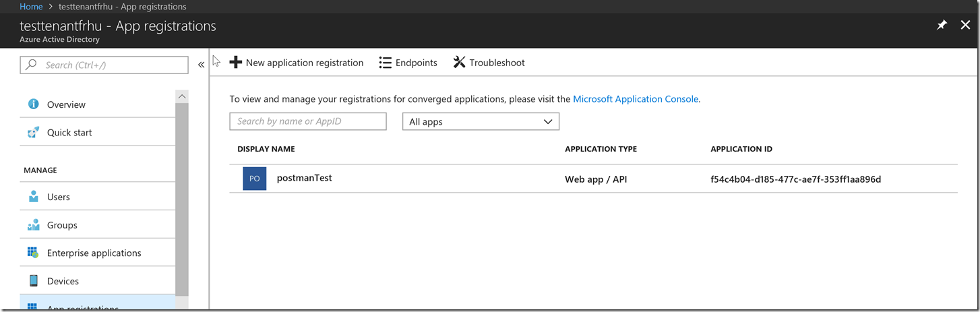
Task: Sort by APPLICATION ID column header
Action: coord(741,149)
